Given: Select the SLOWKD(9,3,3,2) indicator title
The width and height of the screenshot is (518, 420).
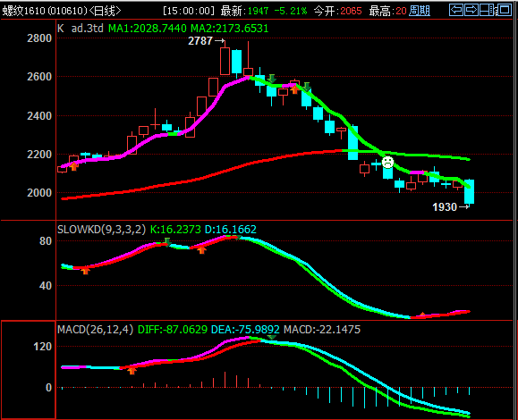Looking at the screenshot, I should [x=101, y=230].
